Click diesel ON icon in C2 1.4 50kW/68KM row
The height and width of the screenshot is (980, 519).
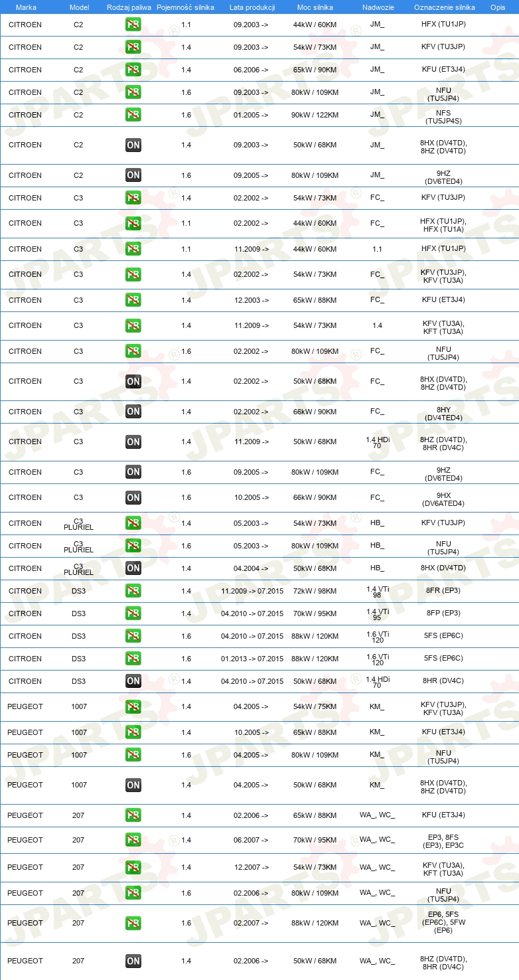coord(133,145)
